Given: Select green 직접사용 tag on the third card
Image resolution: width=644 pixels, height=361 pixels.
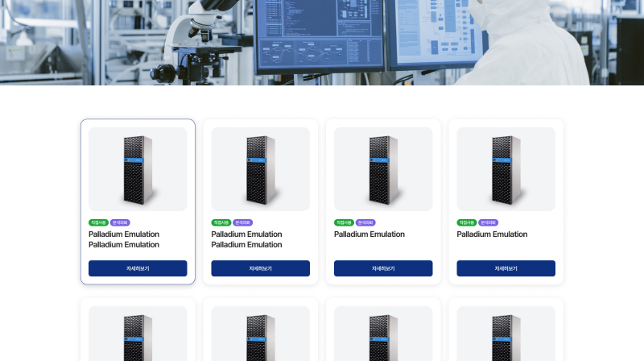Looking at the screenshot, I should click(345, 222).
